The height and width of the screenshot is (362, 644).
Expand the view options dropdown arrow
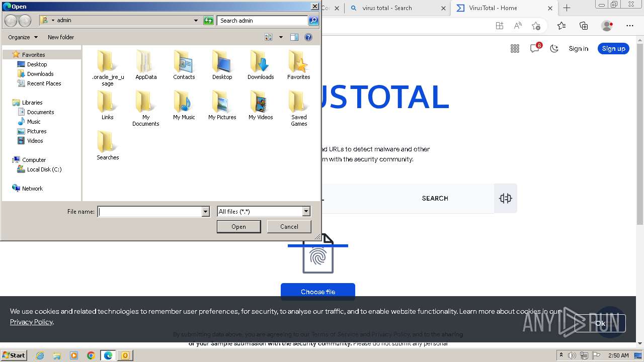[x=281, y=37]
